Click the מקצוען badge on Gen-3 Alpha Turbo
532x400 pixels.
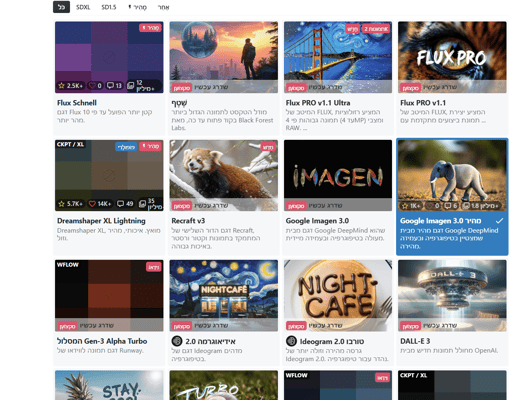click(x=67, y=326)
